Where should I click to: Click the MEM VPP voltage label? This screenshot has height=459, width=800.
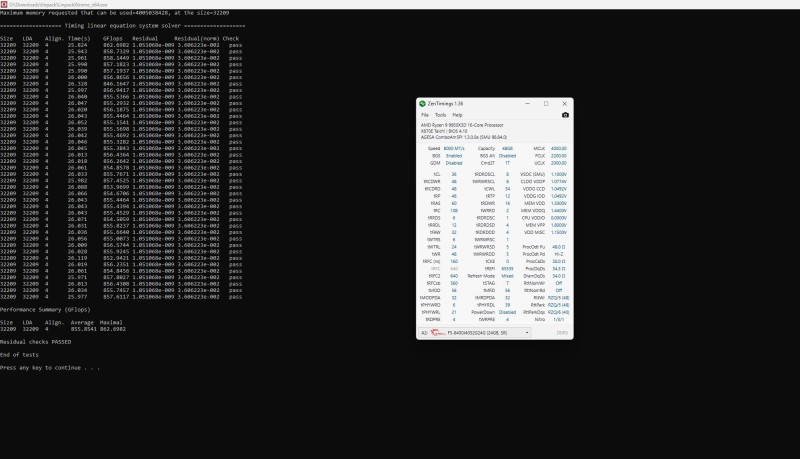click(535, 225)
